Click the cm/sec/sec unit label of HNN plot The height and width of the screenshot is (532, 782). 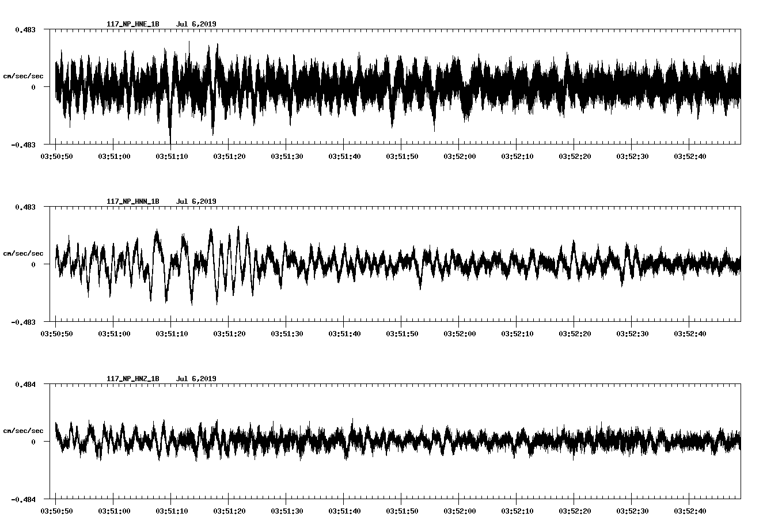point(23,253)
